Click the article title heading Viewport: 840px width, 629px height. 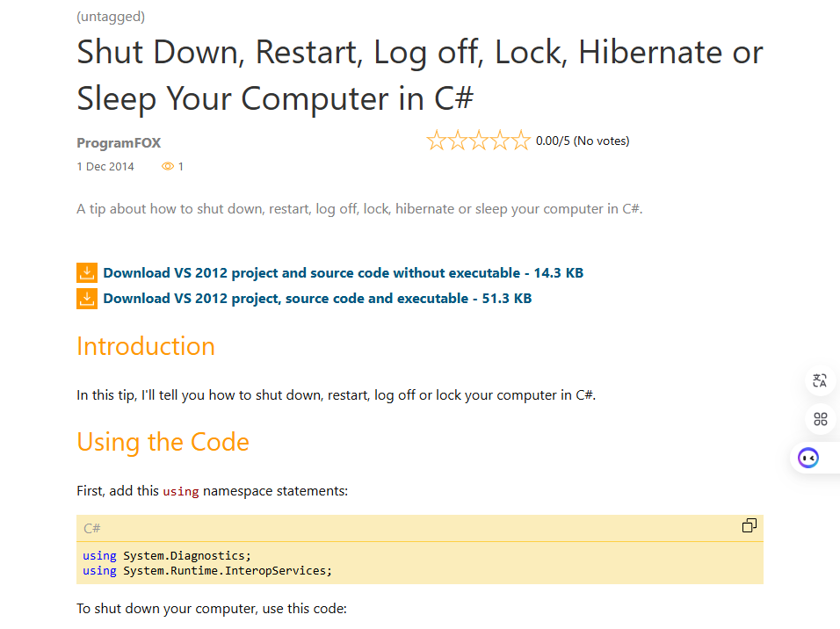tap(419, 75)
